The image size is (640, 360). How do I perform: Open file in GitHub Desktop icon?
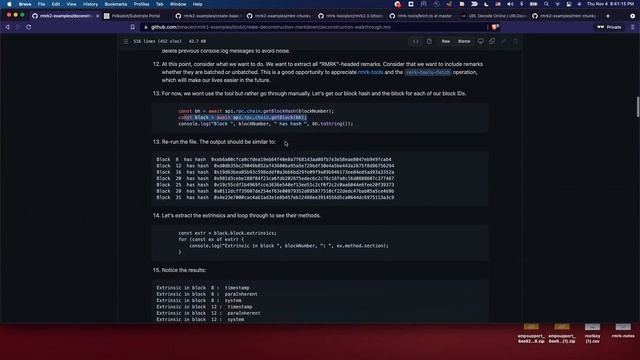(481, 41)
